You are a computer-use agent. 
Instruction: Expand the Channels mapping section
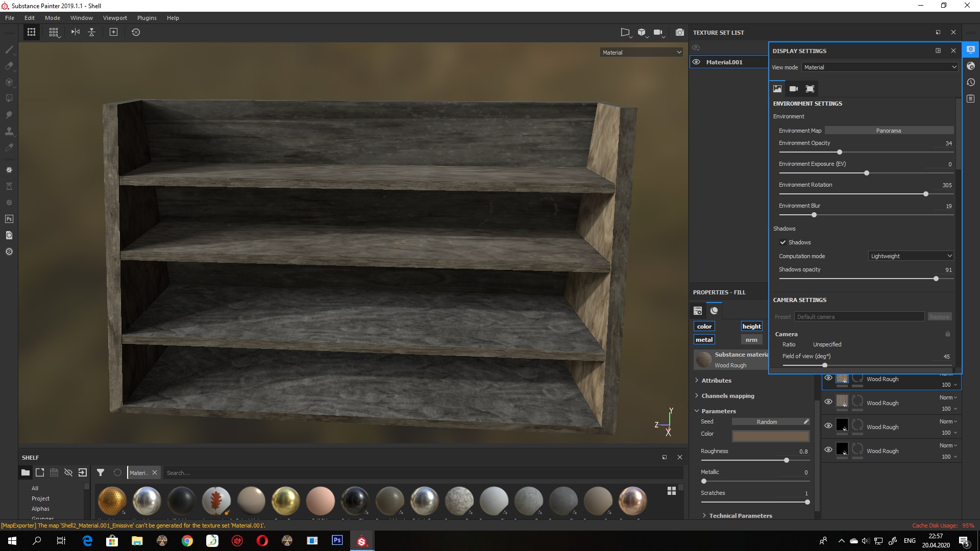click(x=727, y=396)
